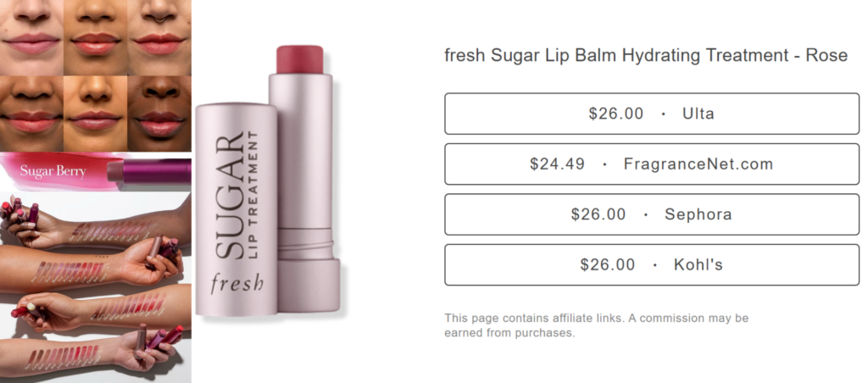Click the Sugar Berry shade label
This screenshot has width=868, height=383.
click(53, 172)
